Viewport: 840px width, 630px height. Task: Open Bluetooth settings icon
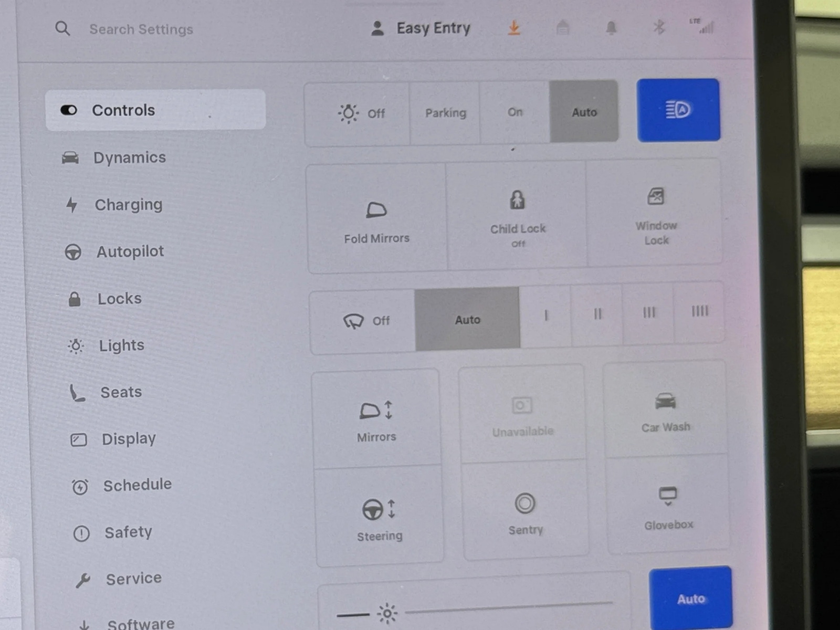coord(659,27)
